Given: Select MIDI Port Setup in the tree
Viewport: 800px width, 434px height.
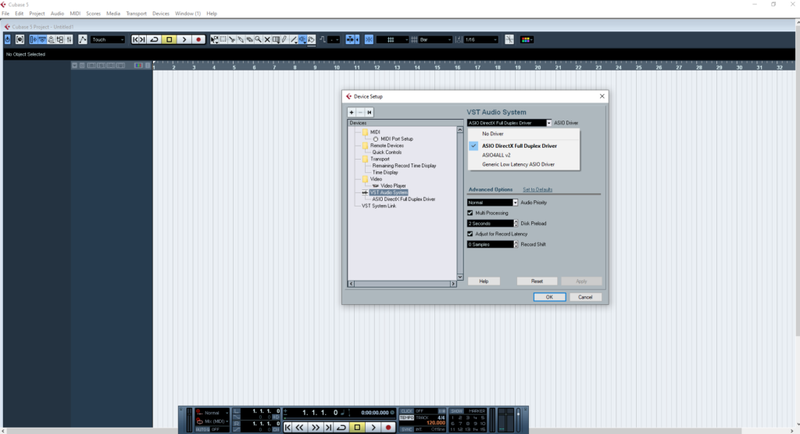Looking at the screenshot, I should [x=396, y=139].
